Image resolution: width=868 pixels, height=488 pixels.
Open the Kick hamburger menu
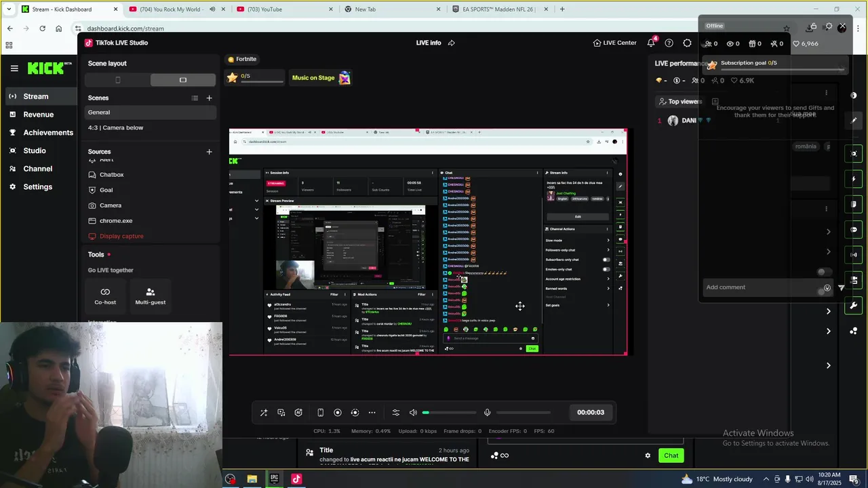pyautogui.click(x=14, y=68)
